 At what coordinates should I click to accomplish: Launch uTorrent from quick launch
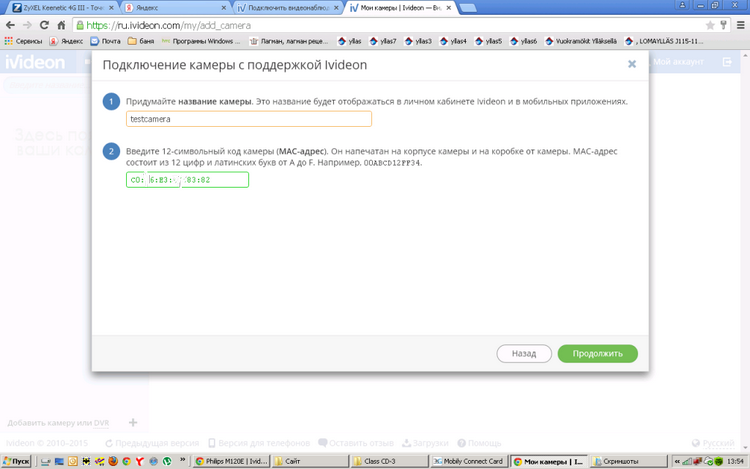[167, 461]
